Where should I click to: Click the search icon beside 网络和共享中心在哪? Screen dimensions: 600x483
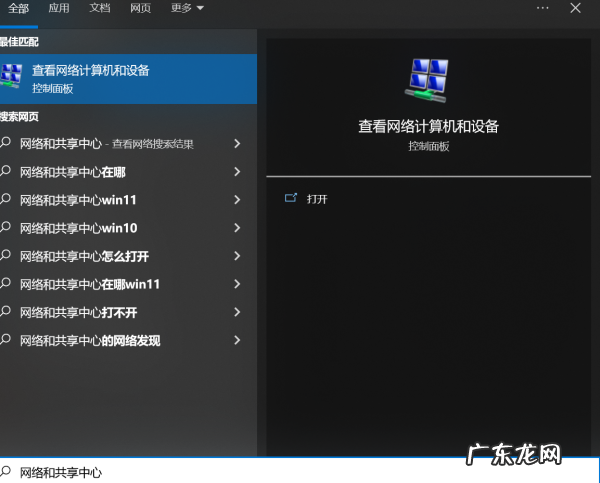pos(6,172)
